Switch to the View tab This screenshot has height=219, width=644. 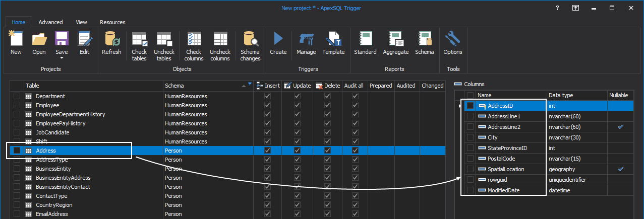(81, 22)
